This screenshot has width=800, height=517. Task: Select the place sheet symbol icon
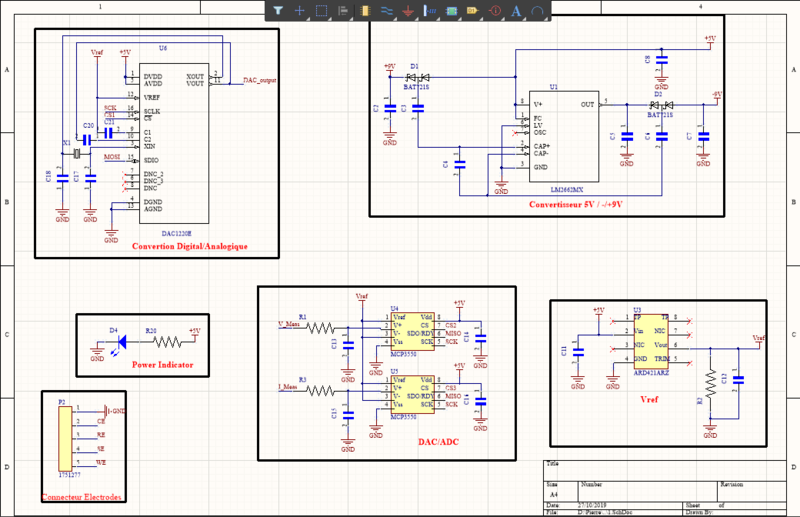[451, 10]
